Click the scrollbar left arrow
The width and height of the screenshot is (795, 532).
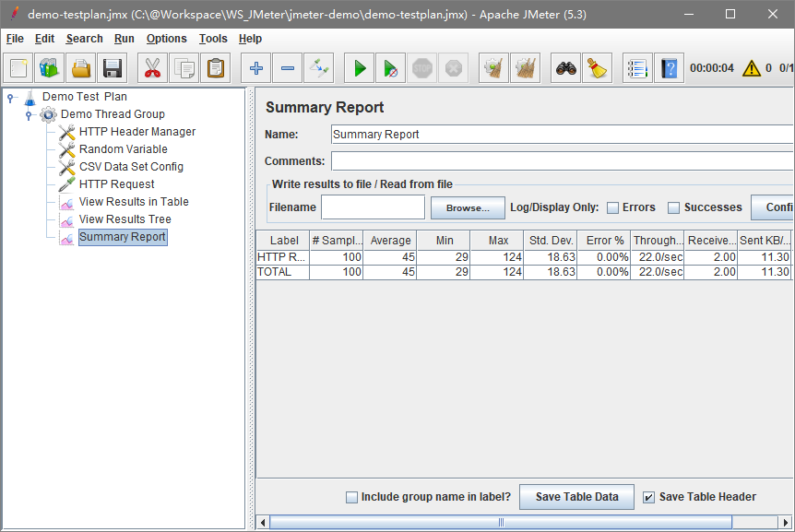click(x=263, y=523)
